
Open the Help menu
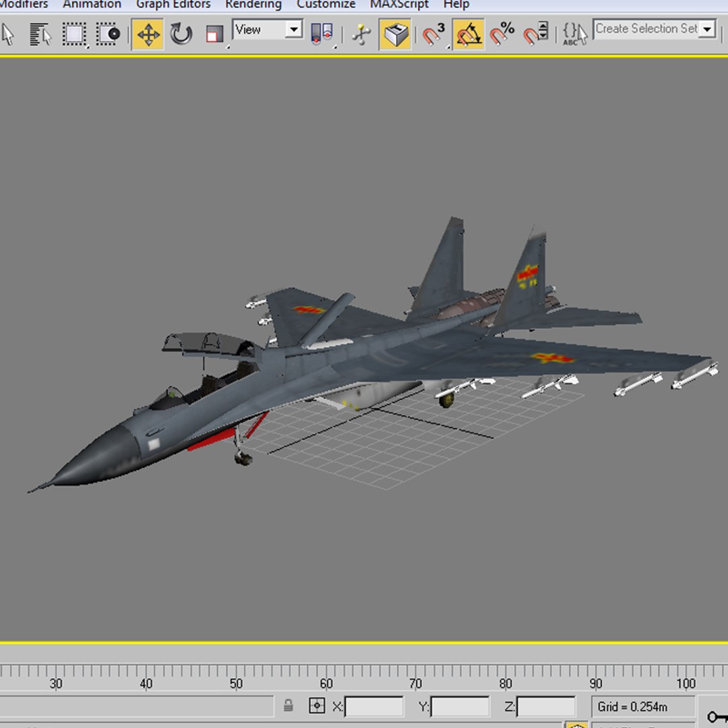click(456, 5)
